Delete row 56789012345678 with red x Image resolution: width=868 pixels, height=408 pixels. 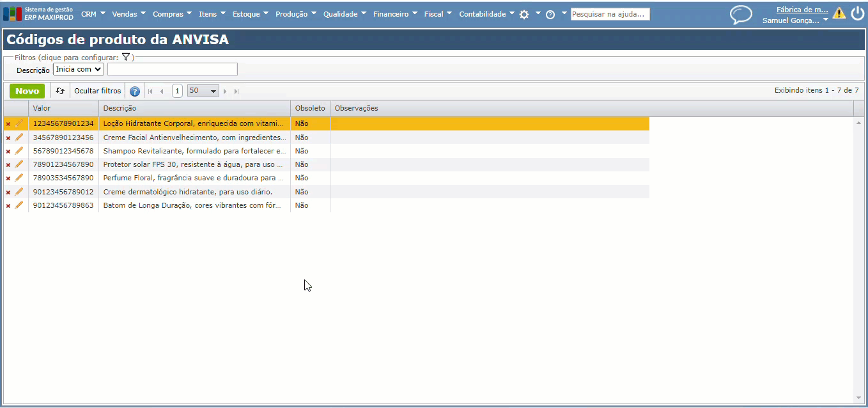tap(8, 151)
